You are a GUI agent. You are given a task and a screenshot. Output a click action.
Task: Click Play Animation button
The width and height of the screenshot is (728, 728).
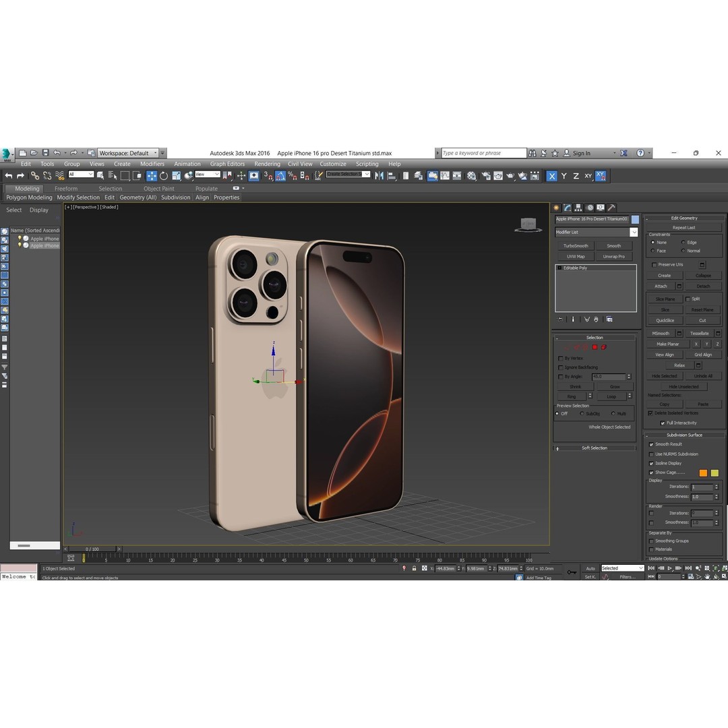click(x=670, y=568)
